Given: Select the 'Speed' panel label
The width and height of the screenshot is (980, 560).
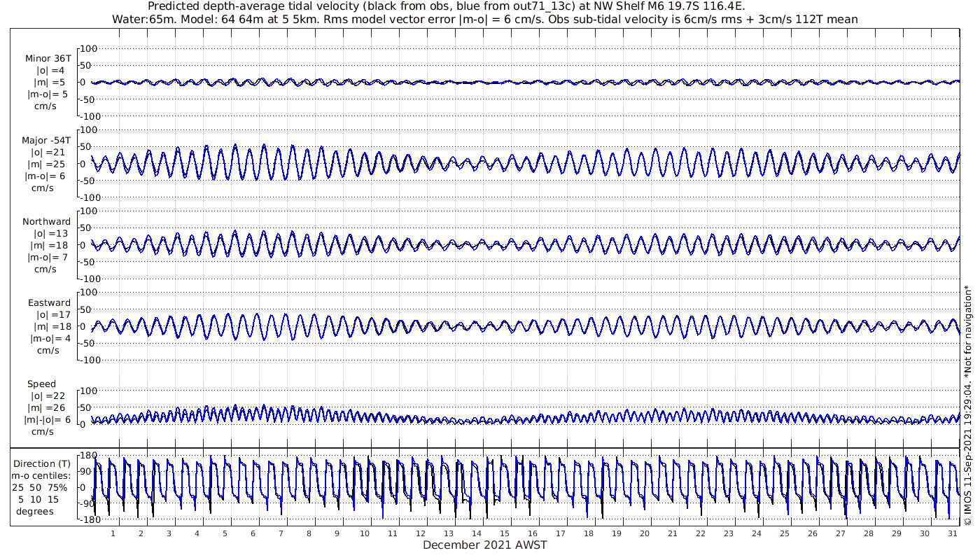Looking at the screenshot, I should pos(42,384).
